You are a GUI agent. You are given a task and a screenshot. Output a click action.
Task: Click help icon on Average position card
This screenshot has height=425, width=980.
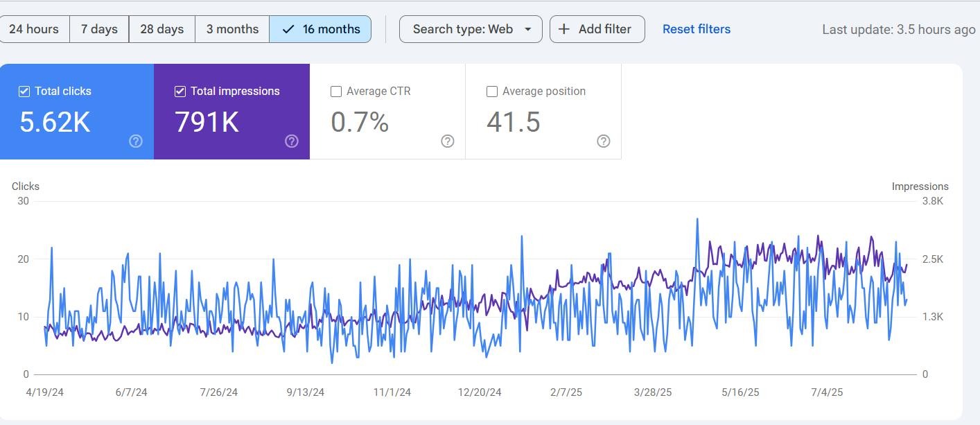pos(604,141)
